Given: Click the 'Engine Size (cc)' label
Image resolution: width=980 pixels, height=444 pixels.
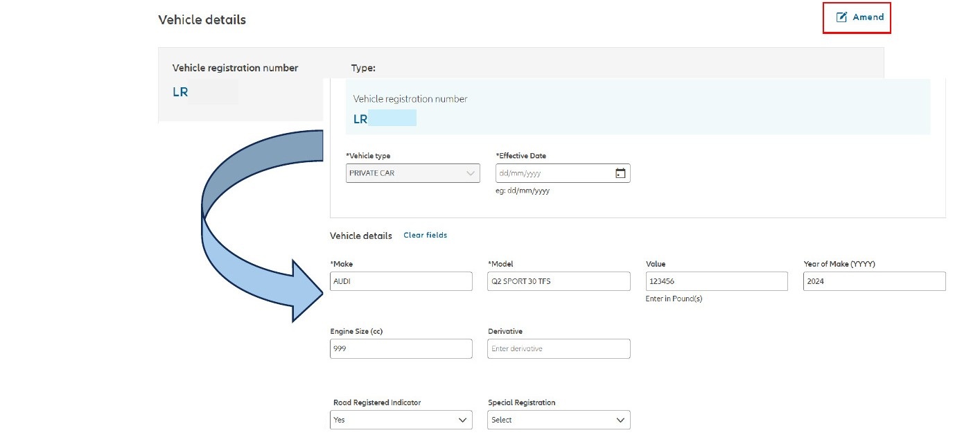Looking at the screenshot, I should (356, 332).
